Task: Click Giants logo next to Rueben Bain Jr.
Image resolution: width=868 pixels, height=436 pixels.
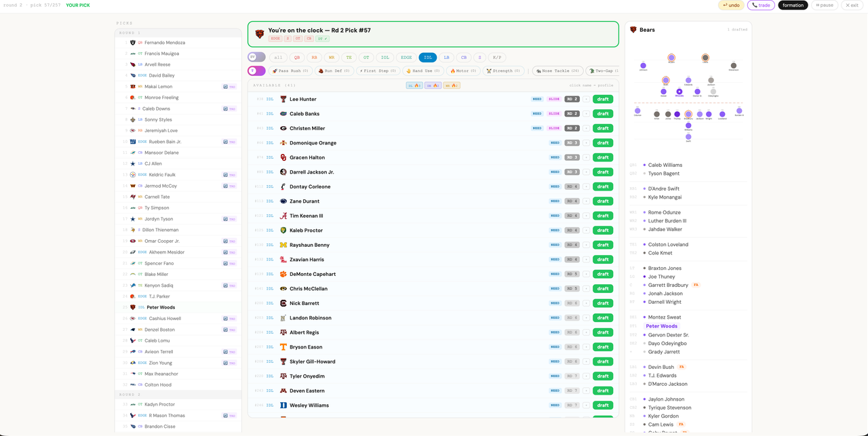Action: [133, 142]
